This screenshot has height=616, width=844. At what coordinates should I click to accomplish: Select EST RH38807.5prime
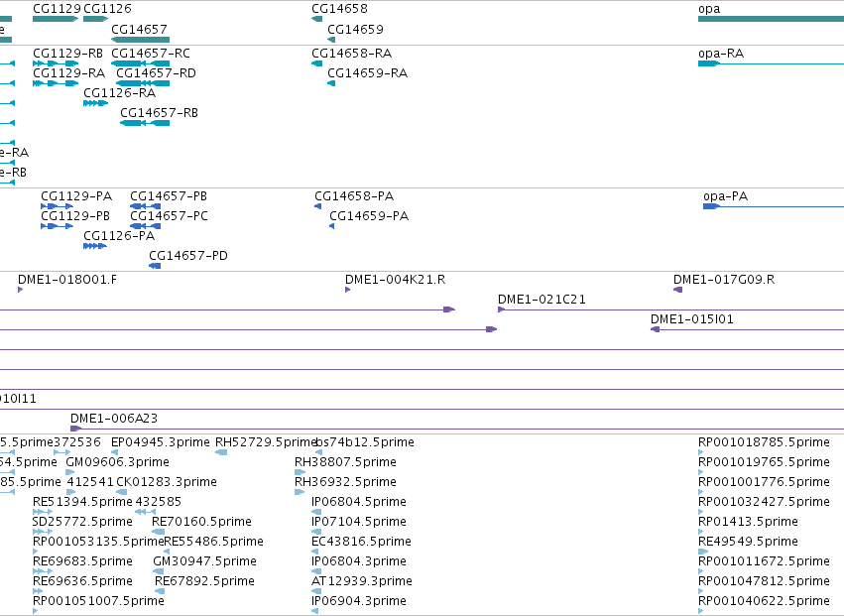coord(345,462)
